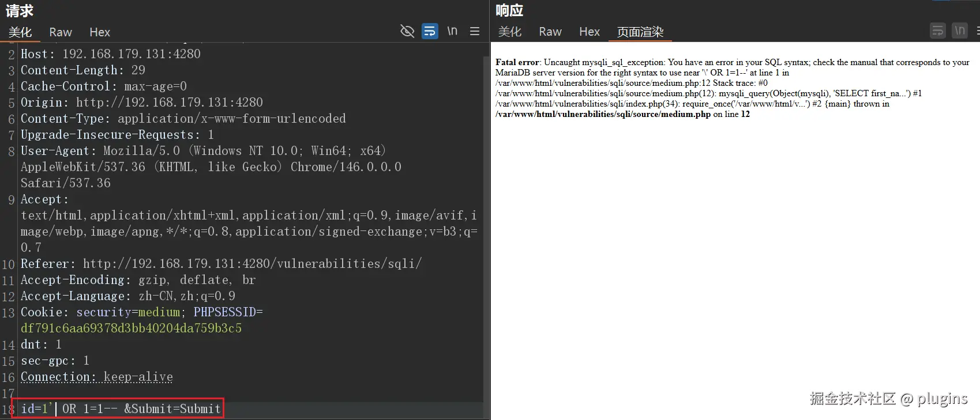This screenshot has height=420, width=980.
Task: Switch to request 美化 tab
Action: [x=20, y=32]
